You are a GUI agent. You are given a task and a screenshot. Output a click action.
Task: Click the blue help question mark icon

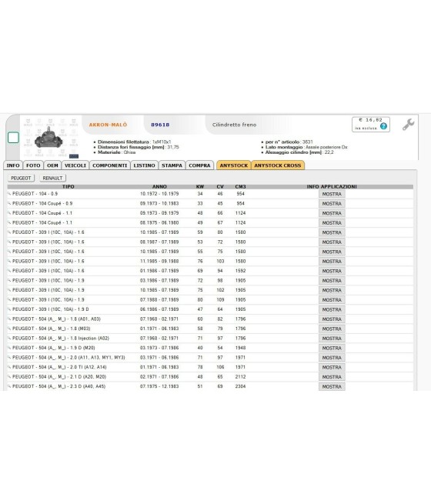coord(383,126)
